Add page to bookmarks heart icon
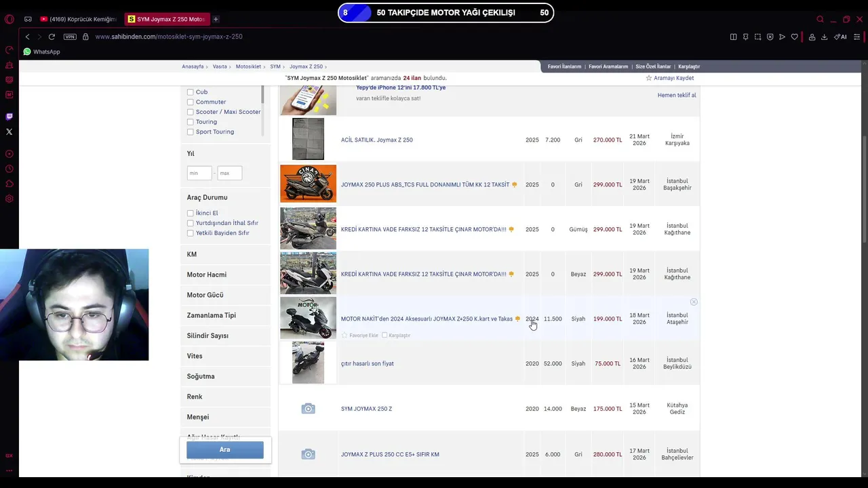Screen dimensions: 868x488 tap(795, 37)
